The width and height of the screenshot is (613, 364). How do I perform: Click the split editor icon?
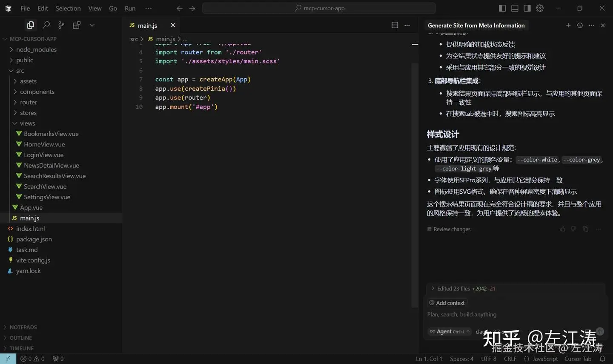[x=395, y=25]
